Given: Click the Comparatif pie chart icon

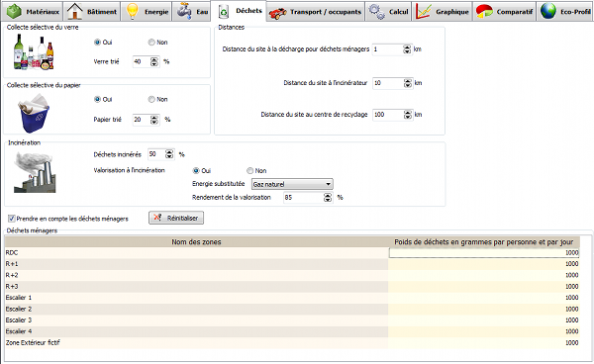Looking at the screenshot, I should (484, 11).
